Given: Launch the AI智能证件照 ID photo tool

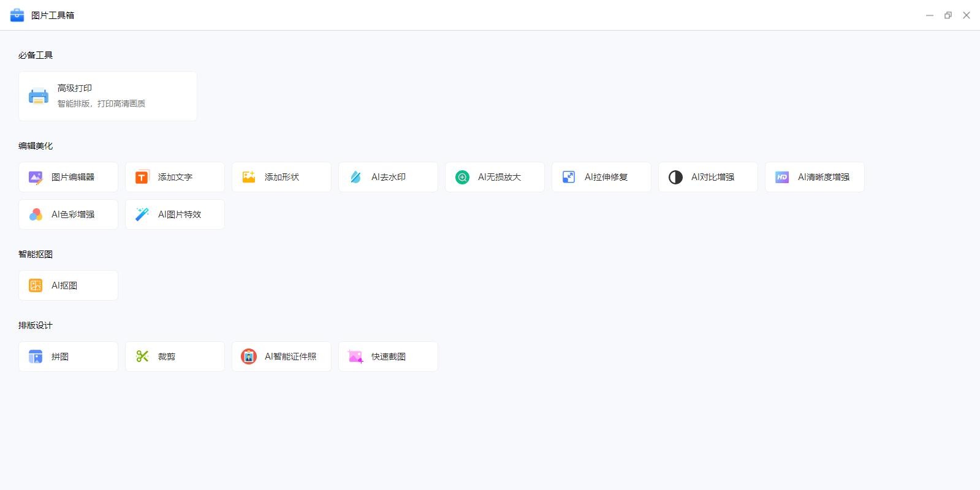Looking at the screenshot, I should pos(281,356).
